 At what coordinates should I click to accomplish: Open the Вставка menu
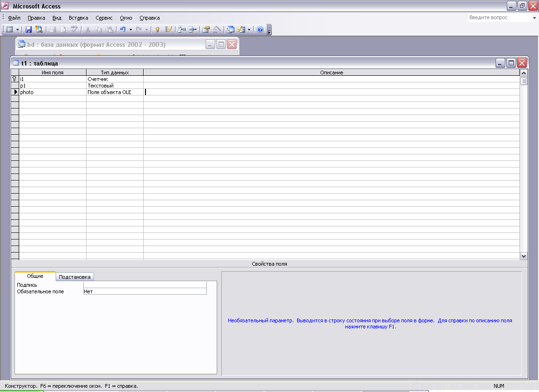pos(79,18)
